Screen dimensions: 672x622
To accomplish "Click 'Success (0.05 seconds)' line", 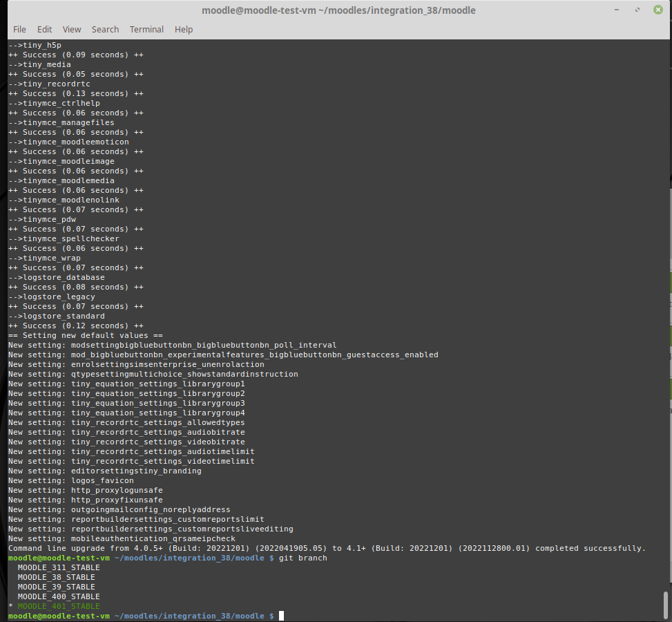I will tap(76, 74).
